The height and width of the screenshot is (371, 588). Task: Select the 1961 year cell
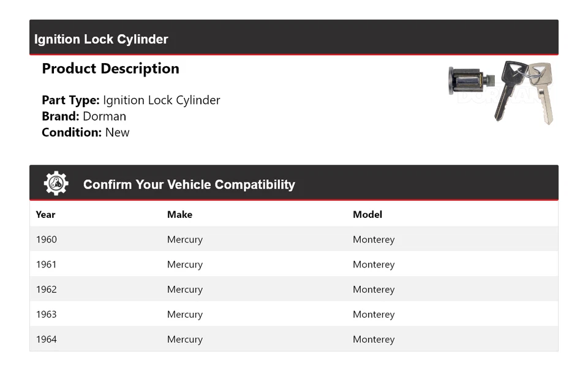[x=47, y=264]
